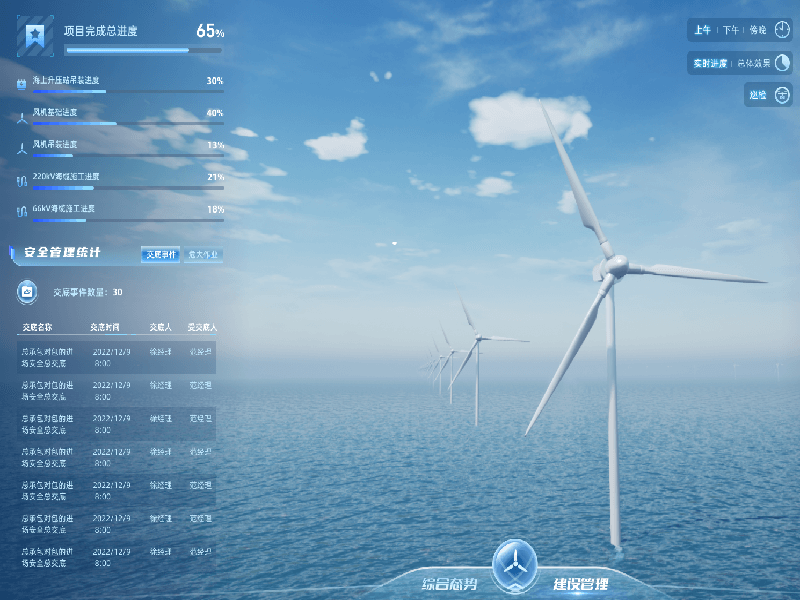
Task: Click the 巡检 button
Action: coord(757,95)
